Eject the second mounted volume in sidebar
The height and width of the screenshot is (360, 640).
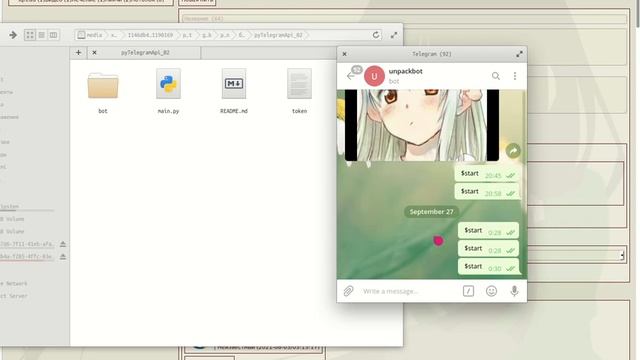63,257
